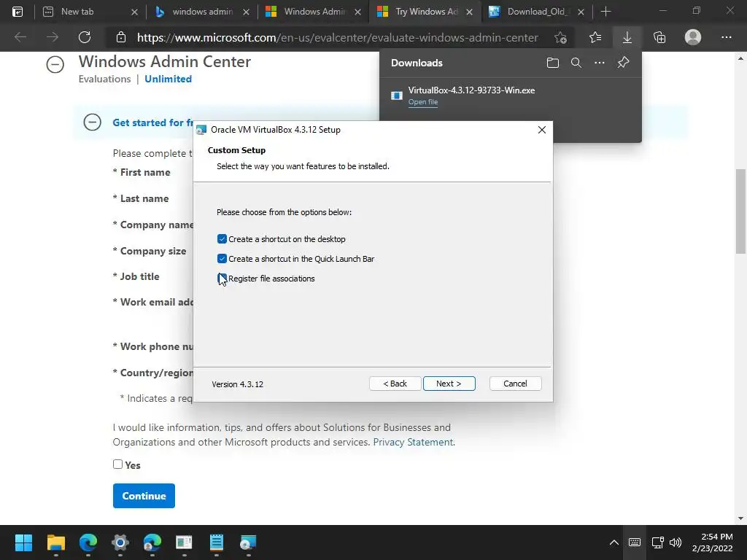This screenshot has width=747, height=560.
Task: Close the Oracle VM VirtualBox Setup dialog
Action: tap(542, 130)
